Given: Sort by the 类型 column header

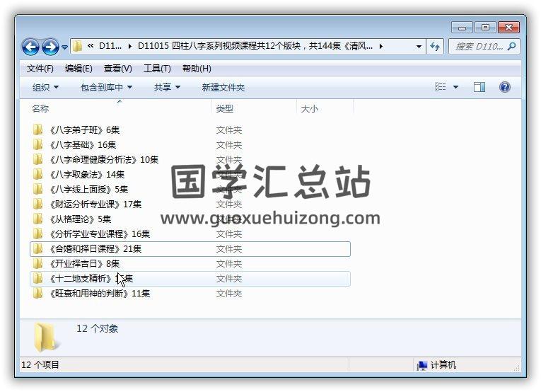Looking at the screenshot, I should (225, 109).
